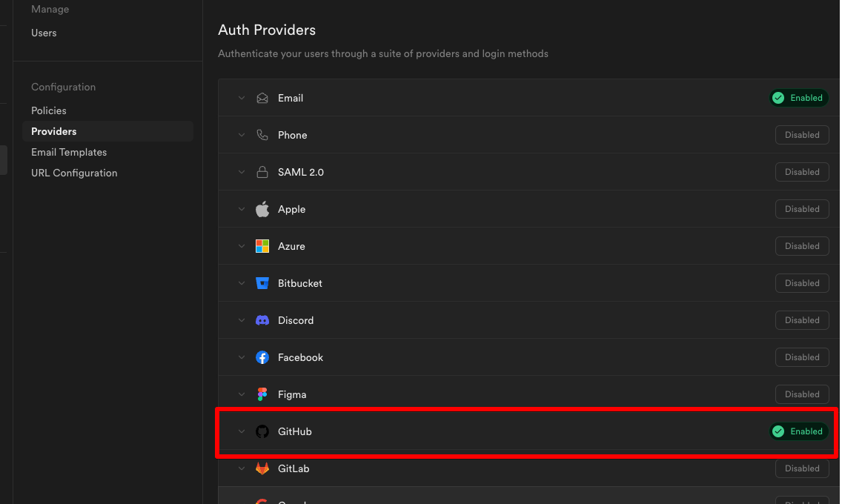Click the SAML 2.0 provider name
The image size is (842, 504).
[301, 172]
